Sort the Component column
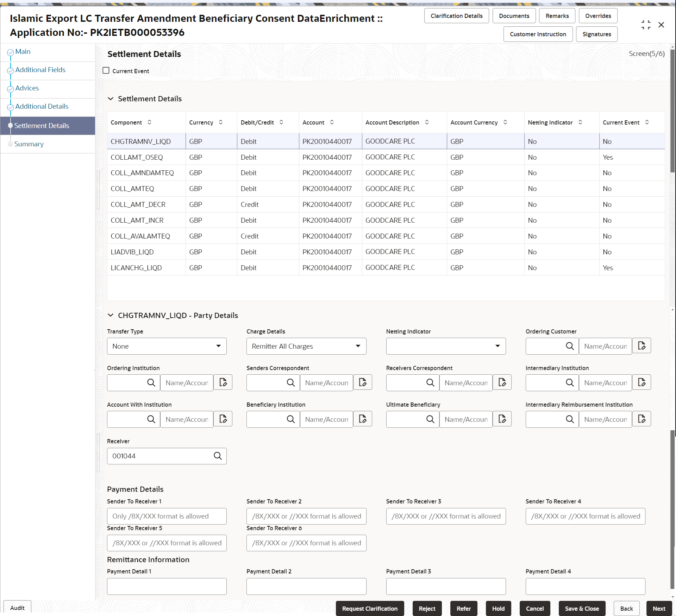The image size is (676, 616). pos(149,122)
